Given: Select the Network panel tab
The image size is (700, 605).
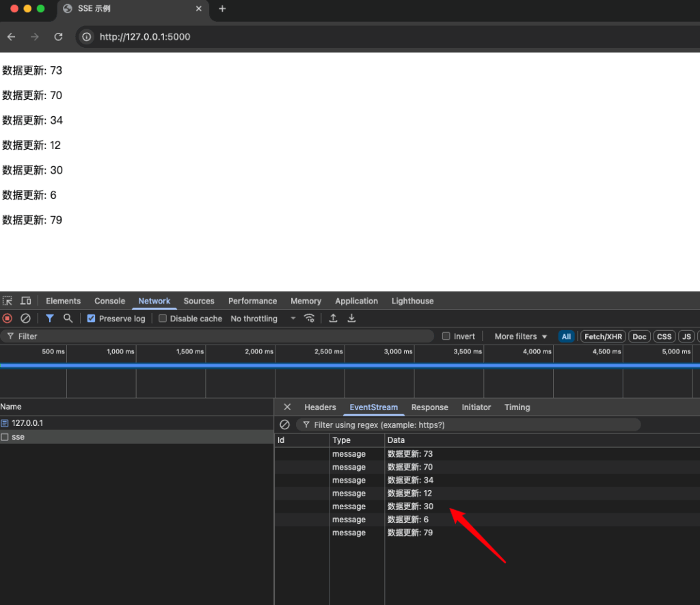Looking at the screenshot, I should click(x=154, y=301).
